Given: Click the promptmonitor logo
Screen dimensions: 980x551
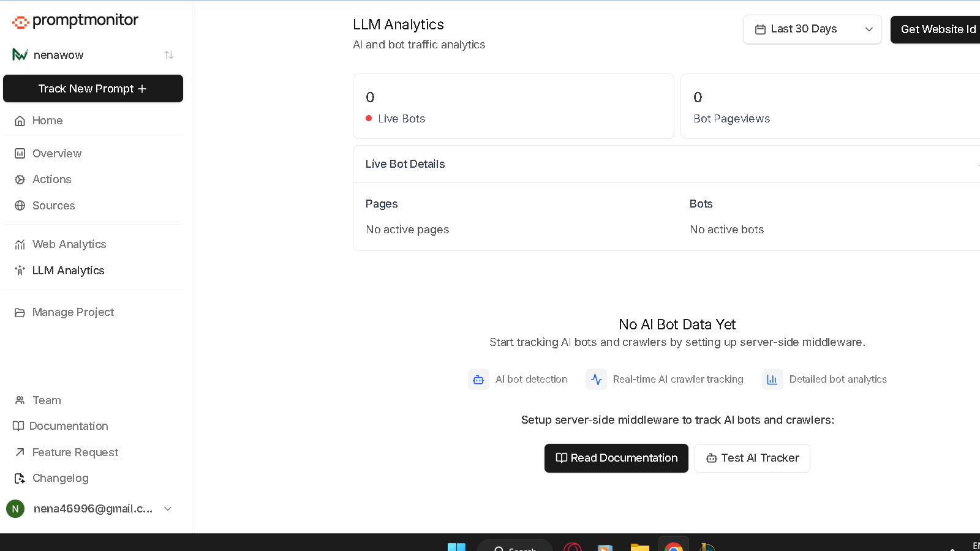Looking at the screenshot, I should point(75,21).
